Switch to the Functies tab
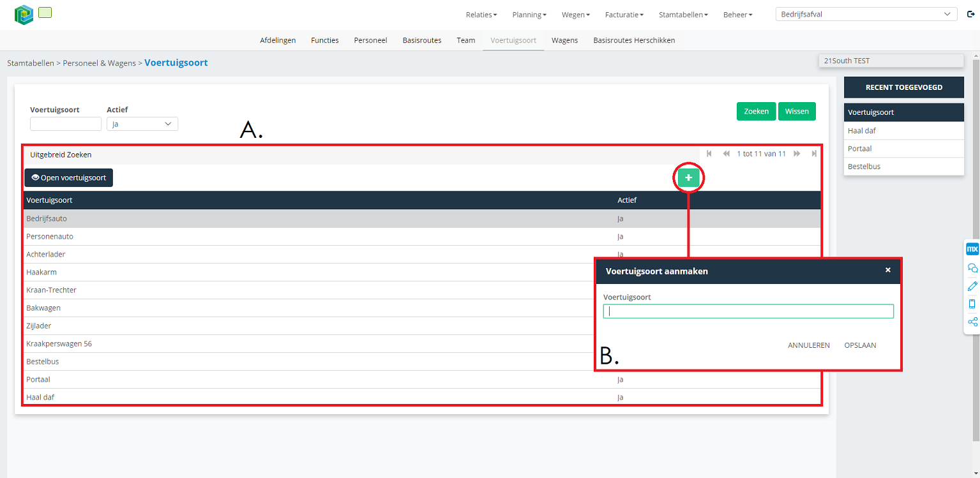This screenshot has height=478, width=980. [x=325, y=40]
